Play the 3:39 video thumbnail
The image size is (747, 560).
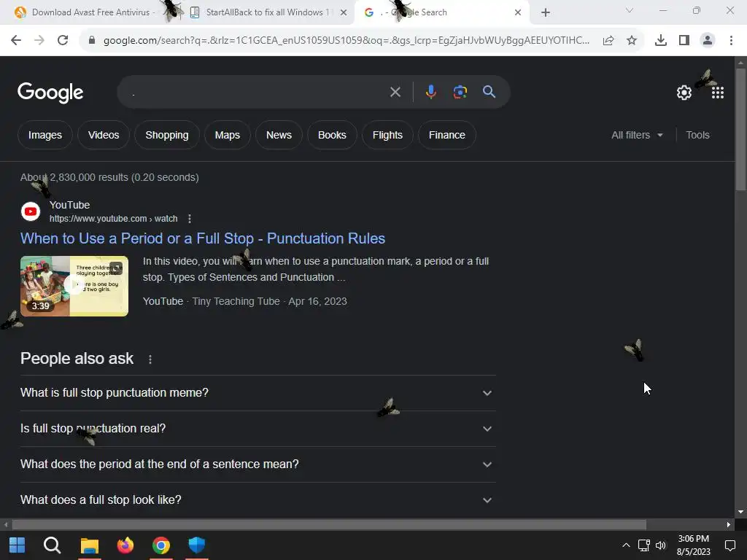(x=74, y=286)
